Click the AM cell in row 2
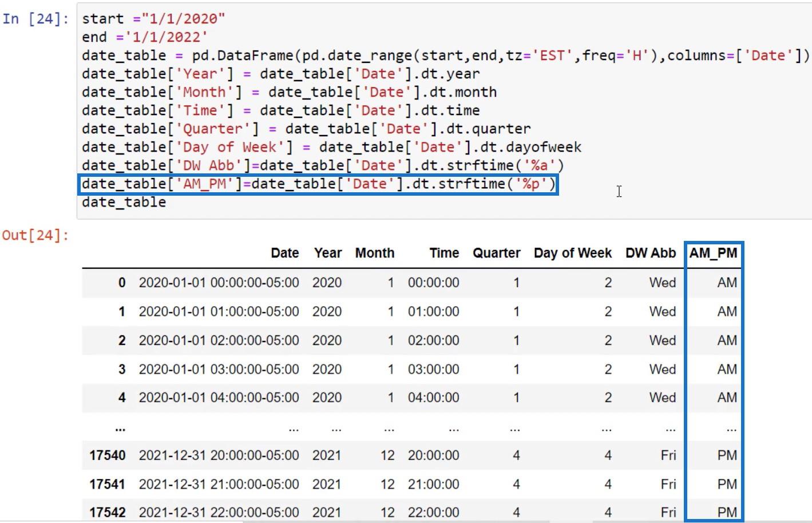The image size is (812, 523). (x=727, y=340)
